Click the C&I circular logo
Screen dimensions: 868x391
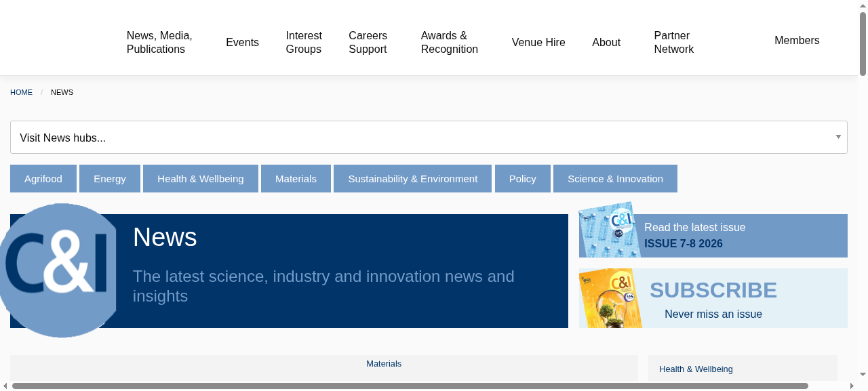click(x=58, y=270)
